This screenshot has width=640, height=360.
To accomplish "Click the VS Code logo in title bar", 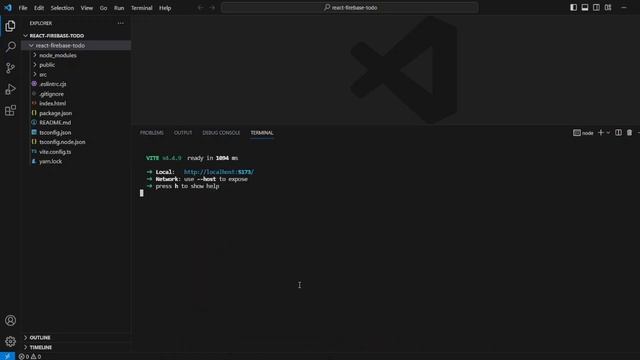I will pyautogui.click(x=8, y=8).
